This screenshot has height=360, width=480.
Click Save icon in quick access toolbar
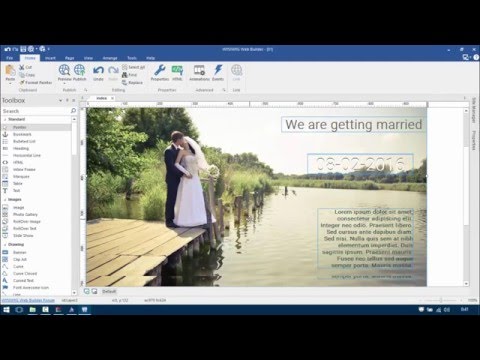23,49
